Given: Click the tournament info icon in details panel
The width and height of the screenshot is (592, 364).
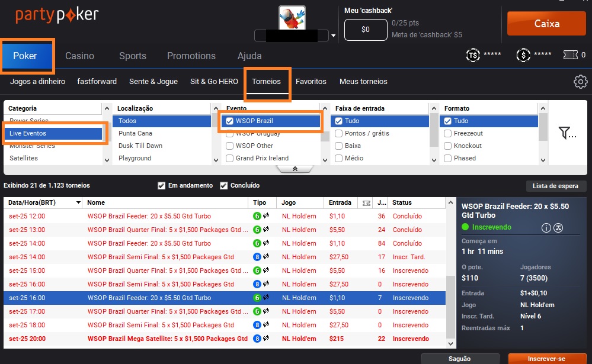Looking at the screenshot, I should [x=546, y=227].
